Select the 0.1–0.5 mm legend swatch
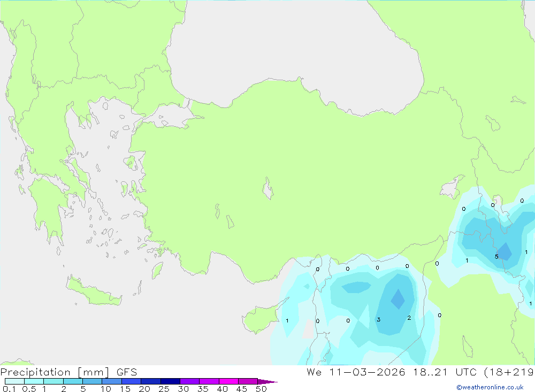 point(14,381)
